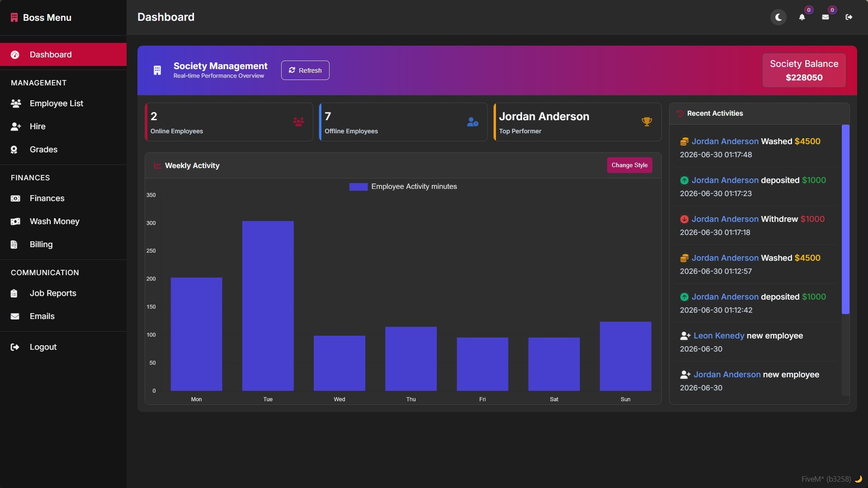
Task: Toggle the dark mode moon switch
Action: (778, 17)
